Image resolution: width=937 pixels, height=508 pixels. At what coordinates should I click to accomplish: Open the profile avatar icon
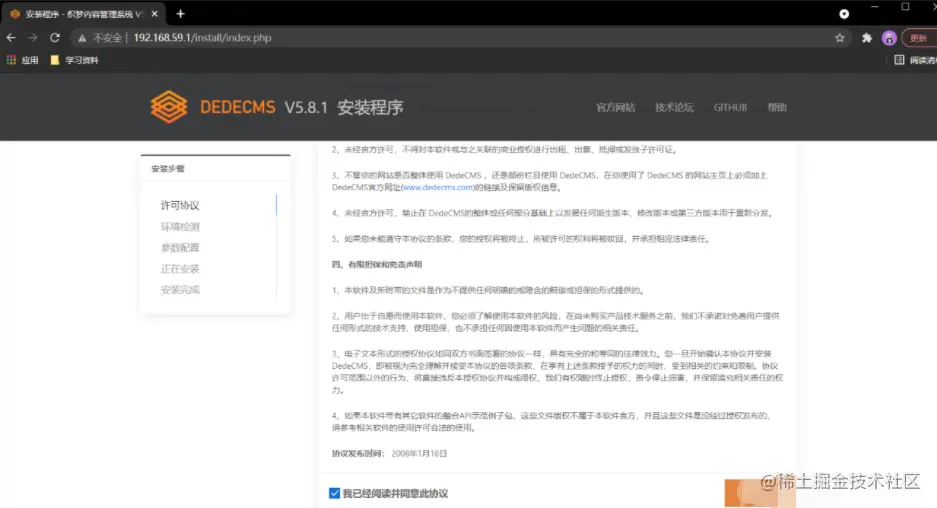pos(889,38)
